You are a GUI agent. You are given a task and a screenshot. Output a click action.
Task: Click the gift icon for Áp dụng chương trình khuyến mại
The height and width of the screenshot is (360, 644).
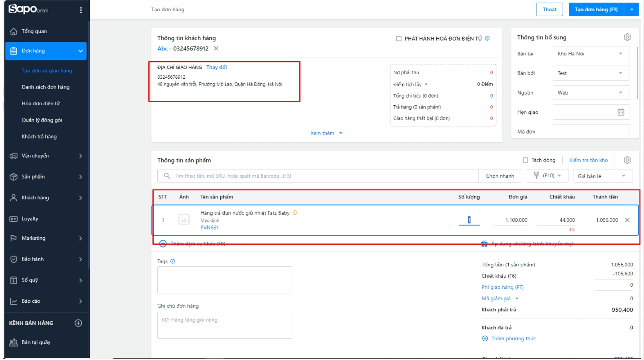point(484,244)
